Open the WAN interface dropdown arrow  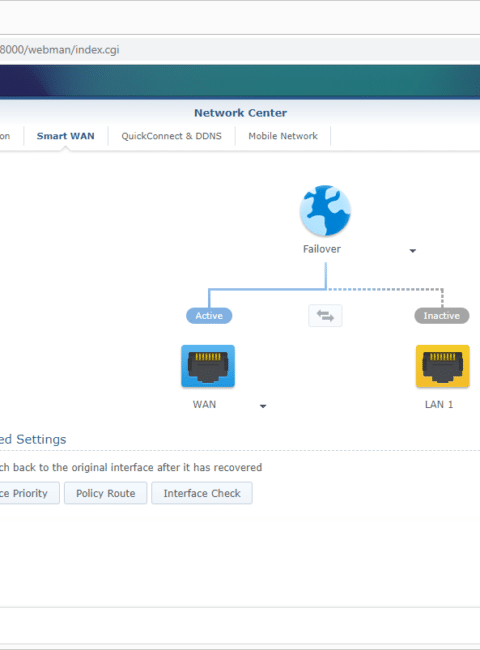263,406
